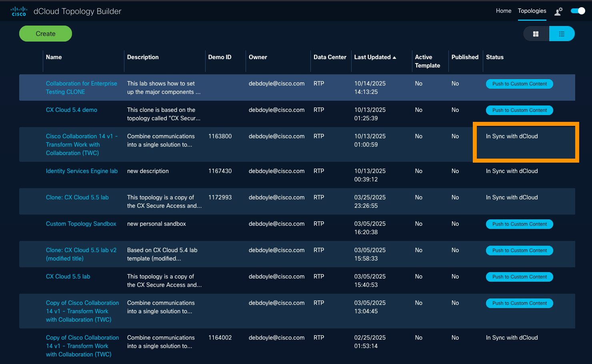Sort by Last Updated column arrow
This screenshot has height=364, width=592.
(394, 58)
